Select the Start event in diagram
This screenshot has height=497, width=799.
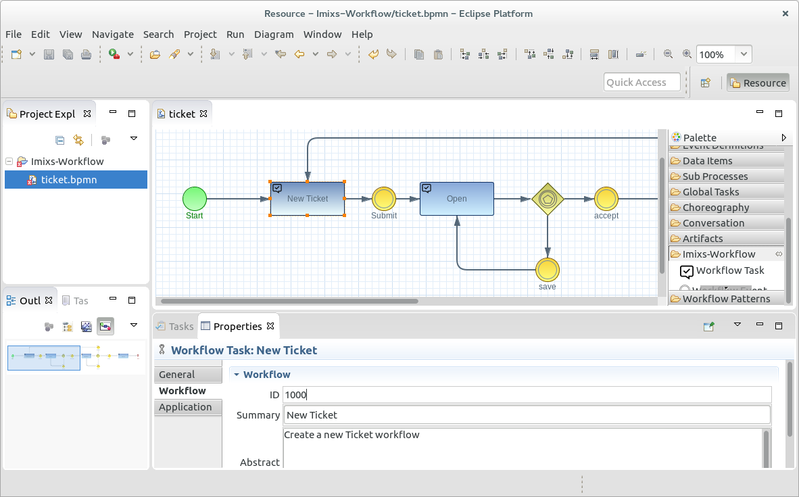pos(194,199)
